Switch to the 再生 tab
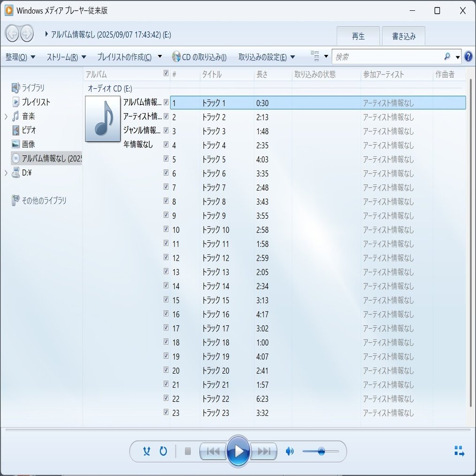 358,36
